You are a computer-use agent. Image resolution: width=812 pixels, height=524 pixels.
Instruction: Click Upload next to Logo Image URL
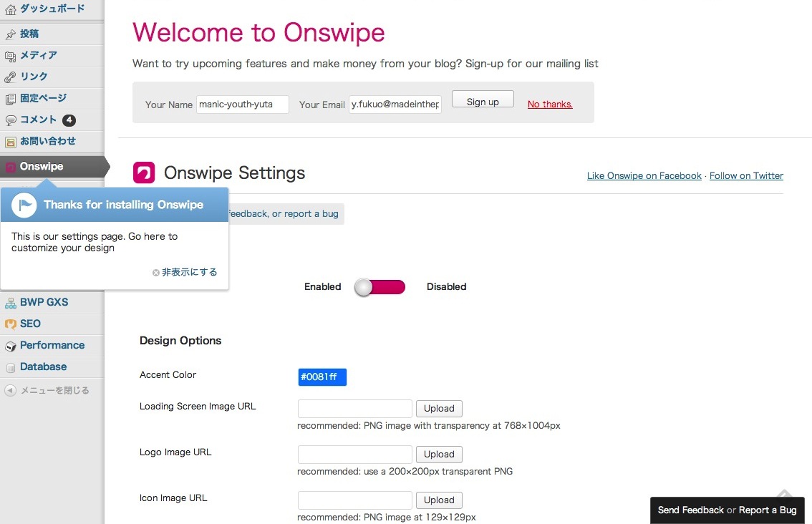pos(439,455)
